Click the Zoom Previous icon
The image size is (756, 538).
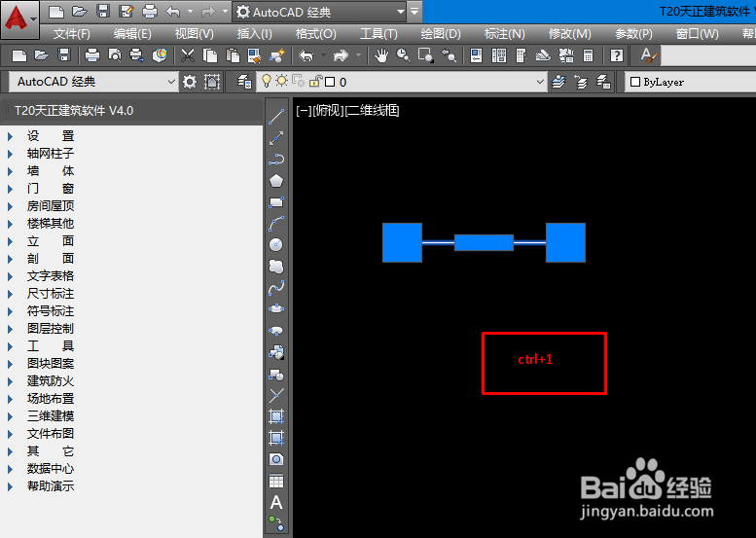click(x=449, y=55)
